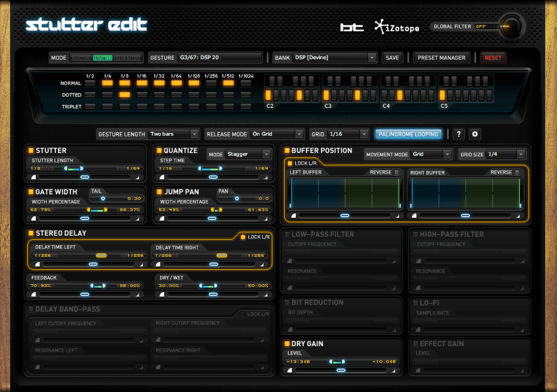This screenshot has height=392, width=557.
Task: Check Reverse for the Right Buffer
Action: 517,172
